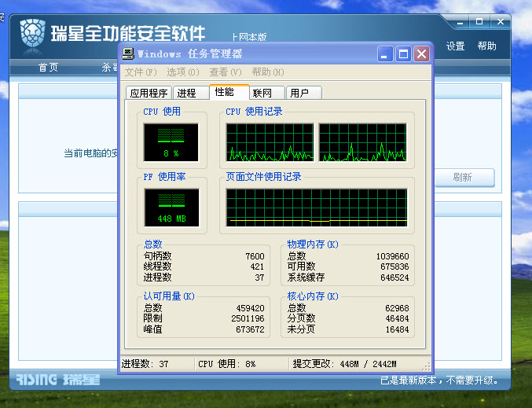The image size is (532, 408).
Task: Open the 查看(V) menu in Task Manager
Action: coord(226,72)
